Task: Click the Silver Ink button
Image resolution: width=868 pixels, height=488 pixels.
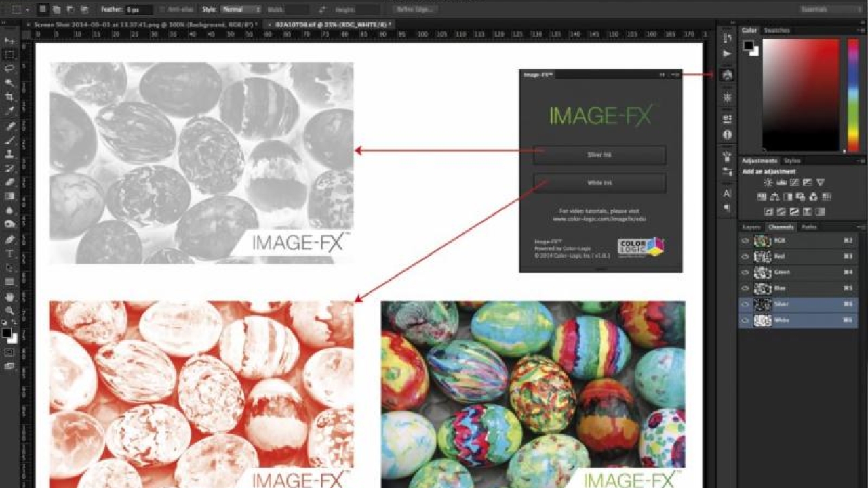Action: [x=599, y=155]
